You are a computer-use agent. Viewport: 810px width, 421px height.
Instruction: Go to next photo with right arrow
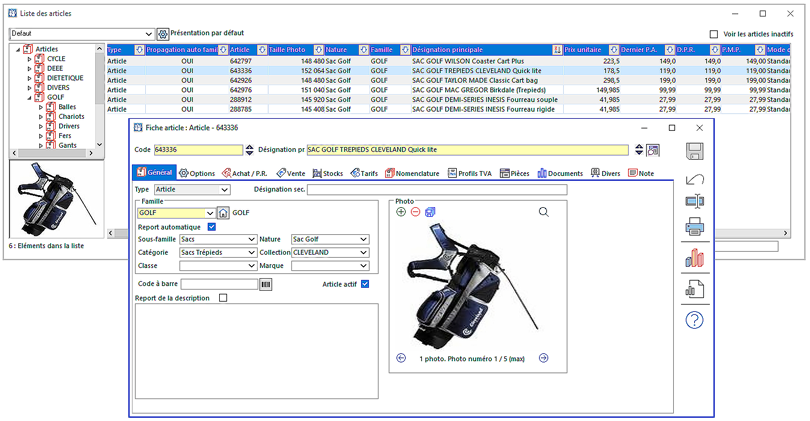point(544,358)
